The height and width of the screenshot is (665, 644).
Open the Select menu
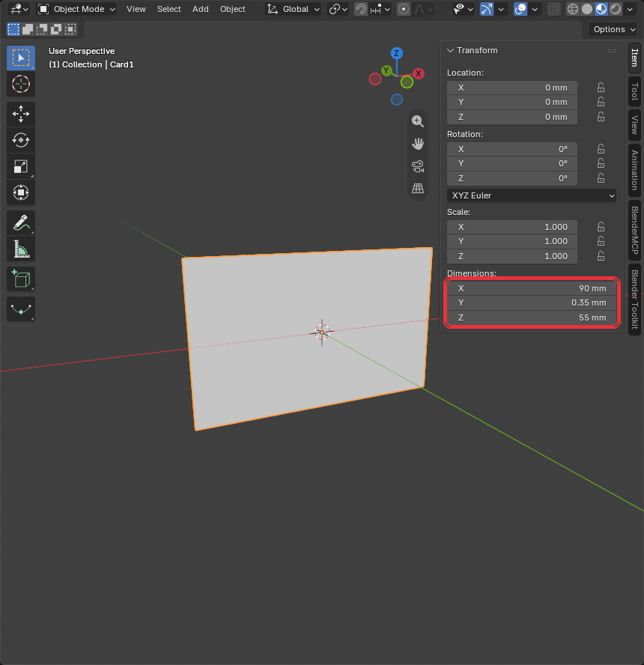168,9
